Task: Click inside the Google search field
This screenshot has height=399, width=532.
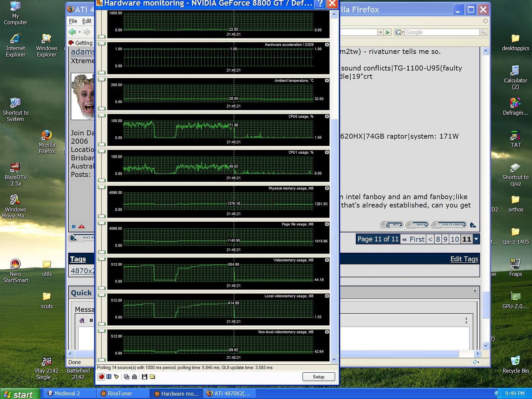Action: pos(442,33)
